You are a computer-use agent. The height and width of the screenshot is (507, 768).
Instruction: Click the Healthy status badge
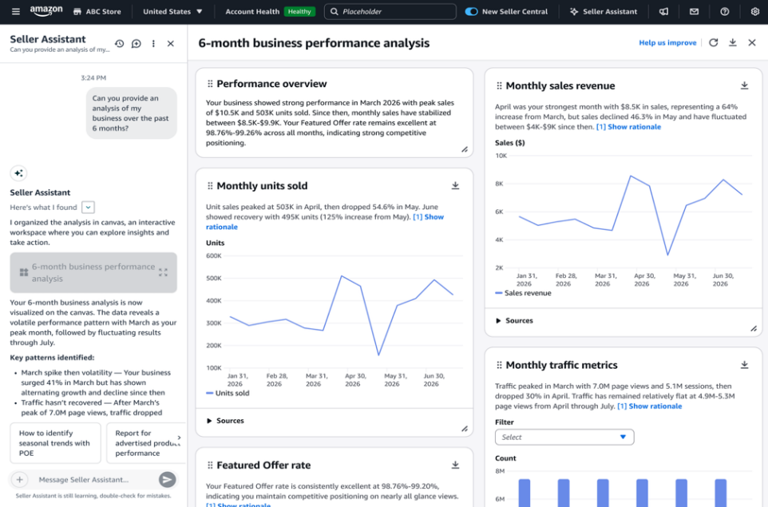coord(299,11)
